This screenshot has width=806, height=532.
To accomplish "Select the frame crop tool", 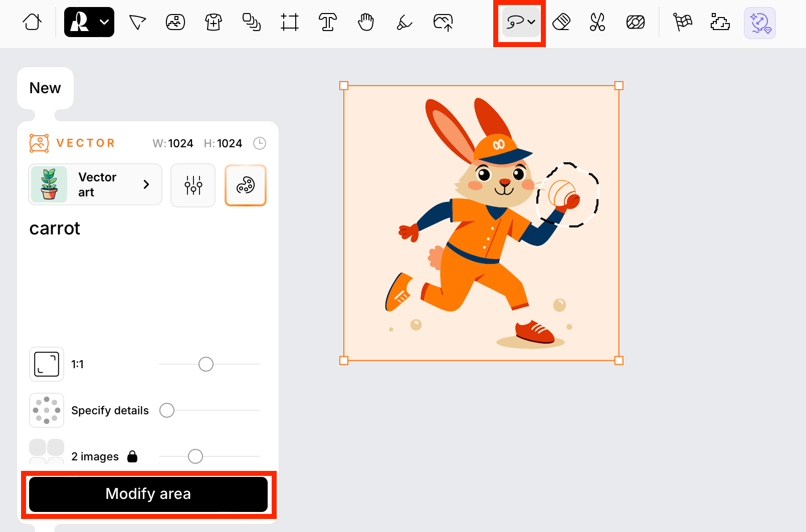I will pyautogui.click(x=290, y=22).
